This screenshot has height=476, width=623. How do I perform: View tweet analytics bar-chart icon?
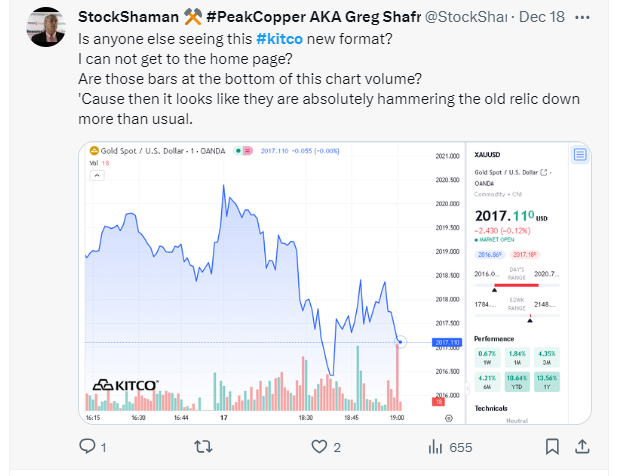(x=437, y=446)
